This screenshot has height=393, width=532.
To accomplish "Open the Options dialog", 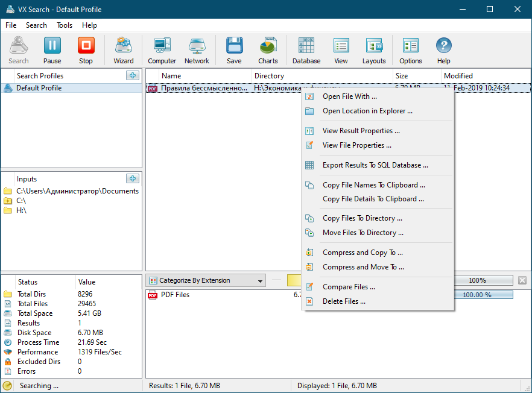I will 411,51.
